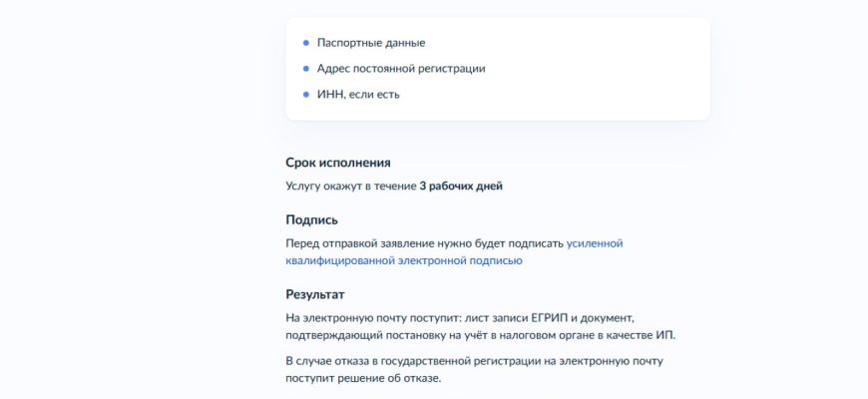The image size is (868, 399).
Task: Click the bullet beside Паспортные данные
Action: point(306,43)
